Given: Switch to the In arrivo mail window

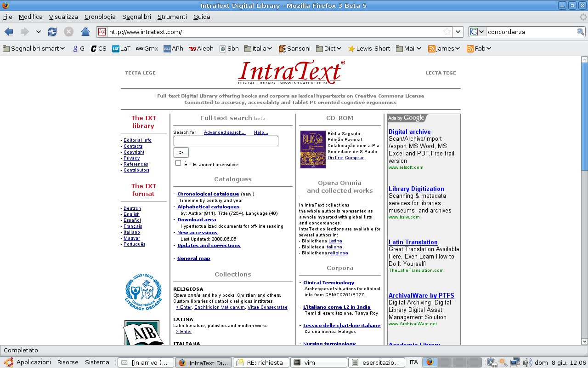Looking at the screenshot, I should point(146,362).
